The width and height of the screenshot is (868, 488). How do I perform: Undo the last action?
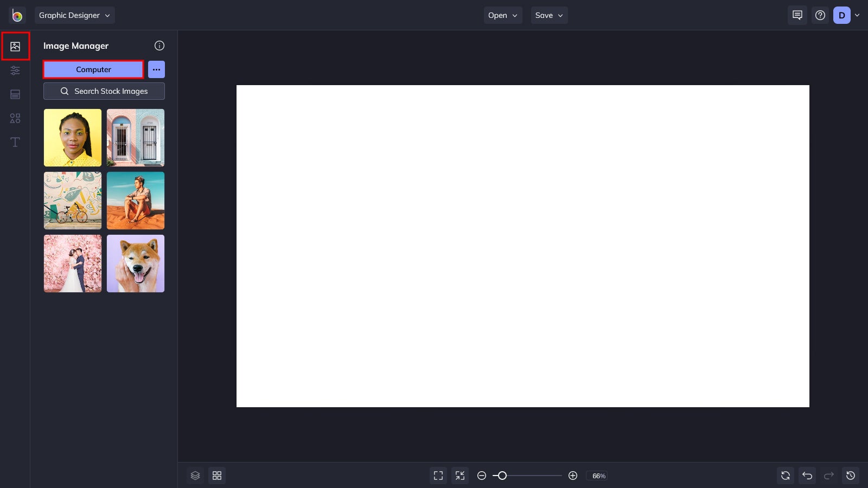[x=807, y=476]
